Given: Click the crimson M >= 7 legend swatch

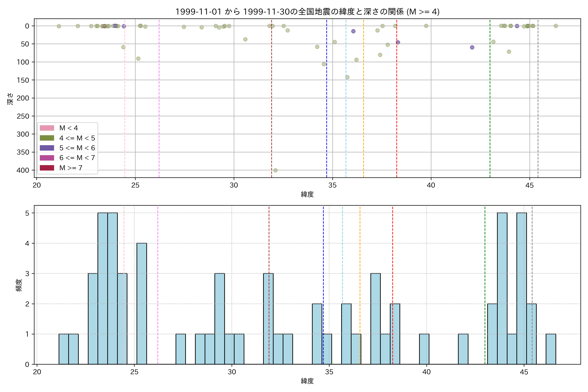Looking at the screenshot, I should point(47,168).
